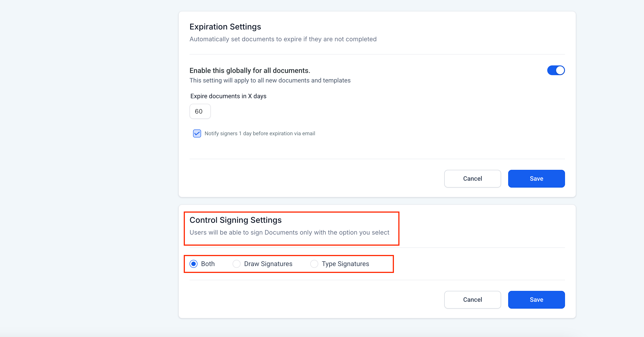Click the expire days input showing 60

[200, 112]
